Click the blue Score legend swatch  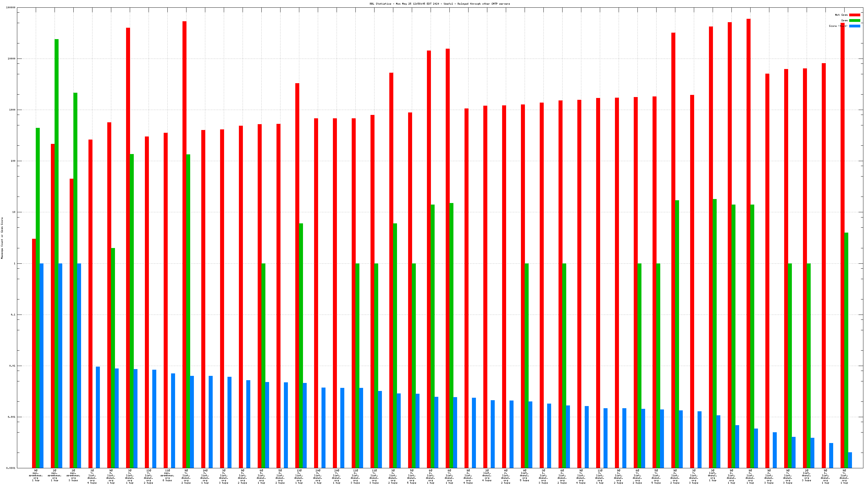(x=854, y=26)
